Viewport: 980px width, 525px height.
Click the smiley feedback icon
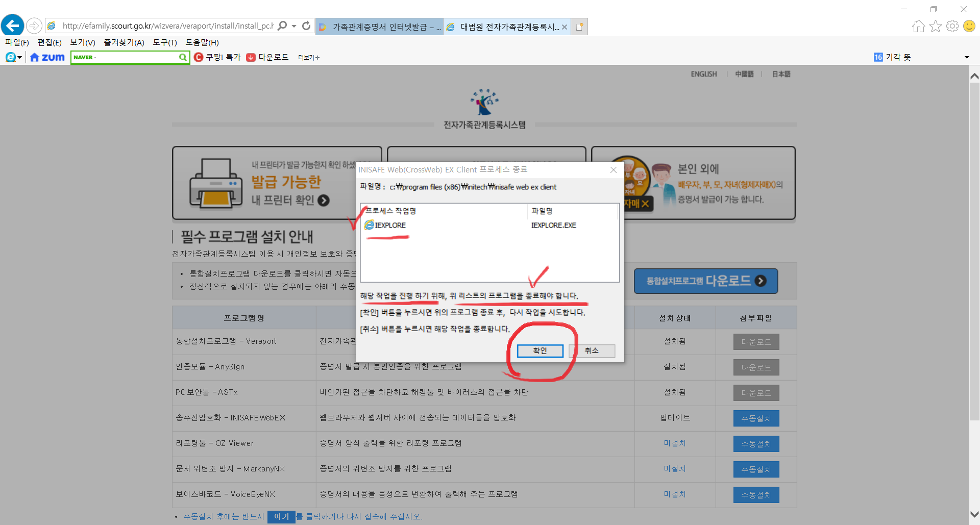[969, 26]
